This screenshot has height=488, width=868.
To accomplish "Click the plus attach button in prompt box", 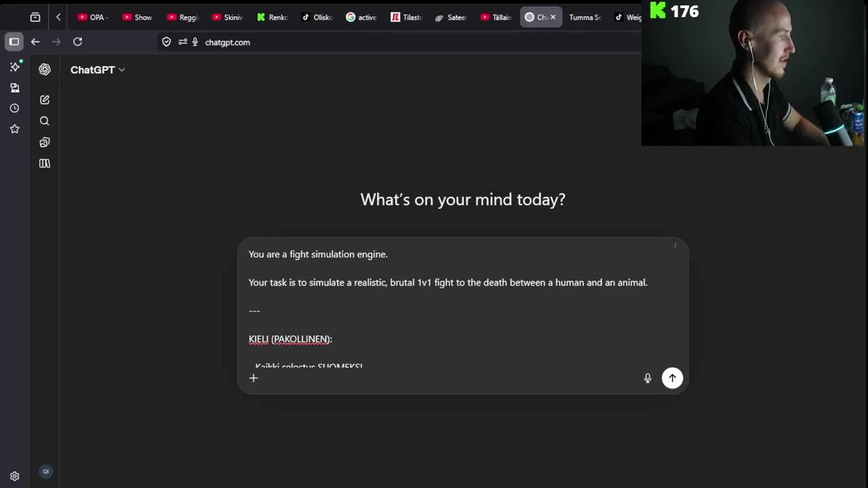I will click(x=254, y=378).
